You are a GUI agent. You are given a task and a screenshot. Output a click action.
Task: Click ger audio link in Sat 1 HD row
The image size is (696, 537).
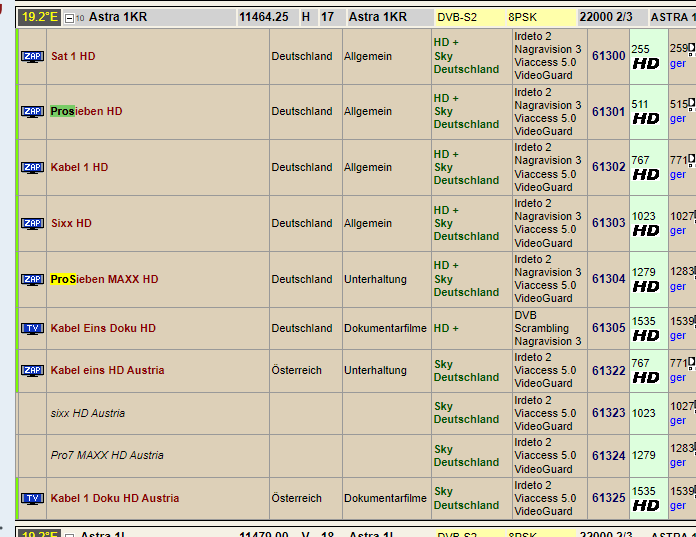pos(678,64)
